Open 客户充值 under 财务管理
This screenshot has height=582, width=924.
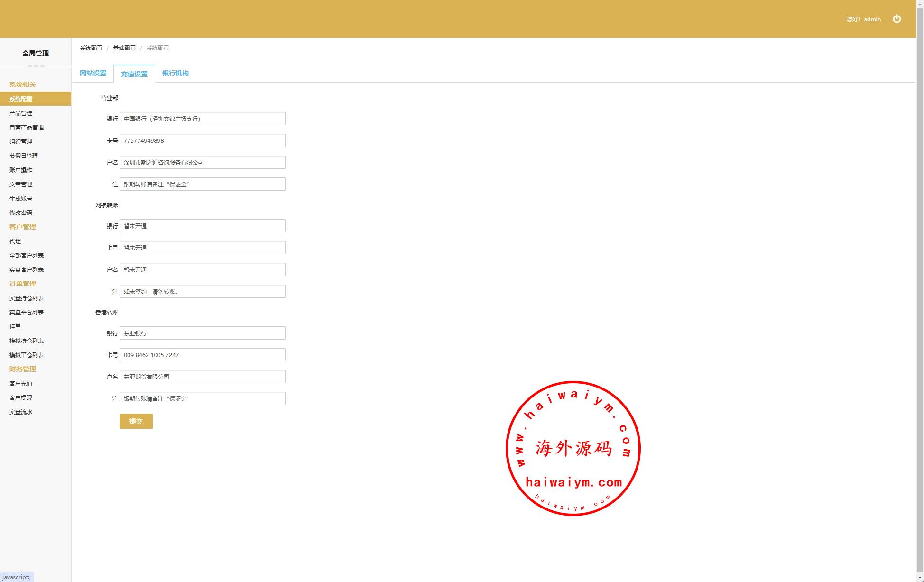click(21, 384)
